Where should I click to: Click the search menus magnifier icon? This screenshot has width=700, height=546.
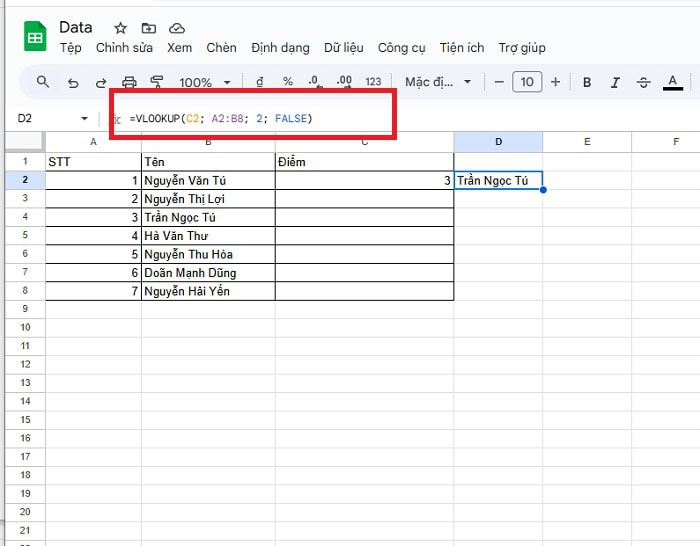click(43, 82)
